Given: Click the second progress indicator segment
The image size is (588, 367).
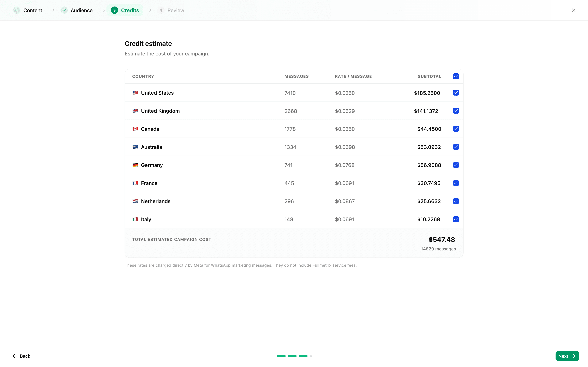Looking at the screenshot, I should (292, 356).
